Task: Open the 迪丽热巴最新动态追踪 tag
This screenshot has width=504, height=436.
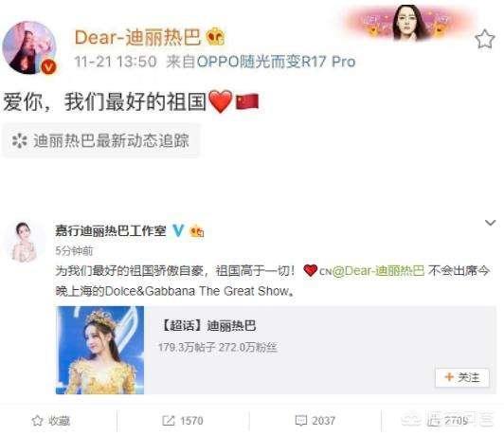Action: [x=101, y=141]
